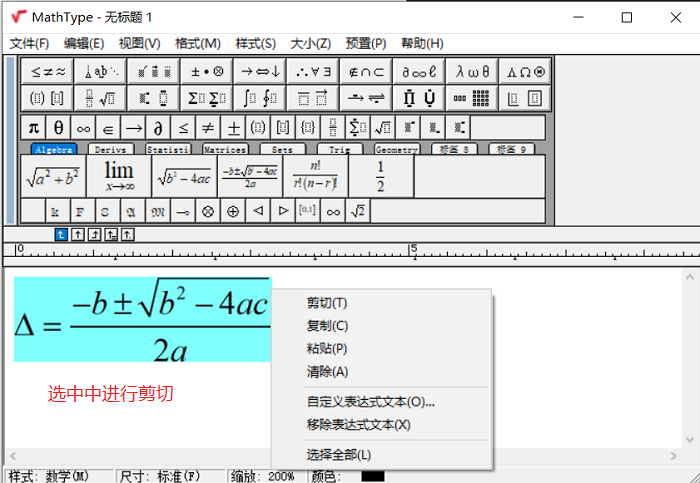Image resolution: width=700 pixels, height=483 pixels.
Task: Click the black color swatch in status bar
Action: click(373, 476)
